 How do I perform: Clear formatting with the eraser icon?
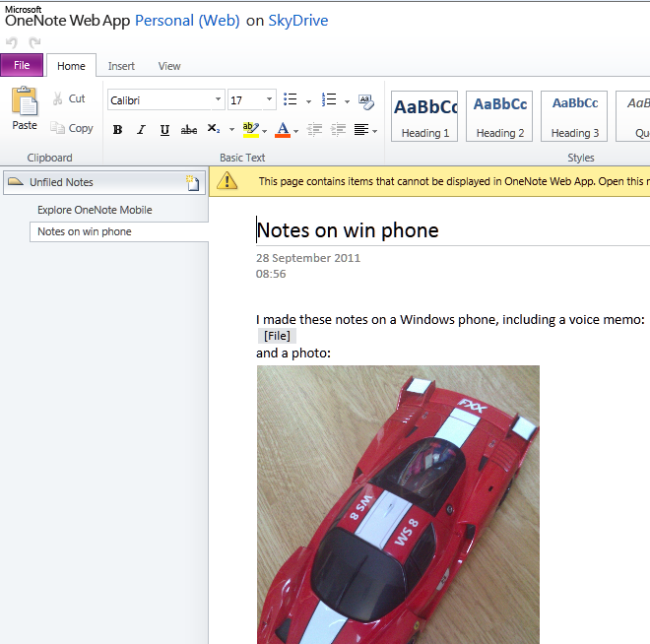coord(366,101)
